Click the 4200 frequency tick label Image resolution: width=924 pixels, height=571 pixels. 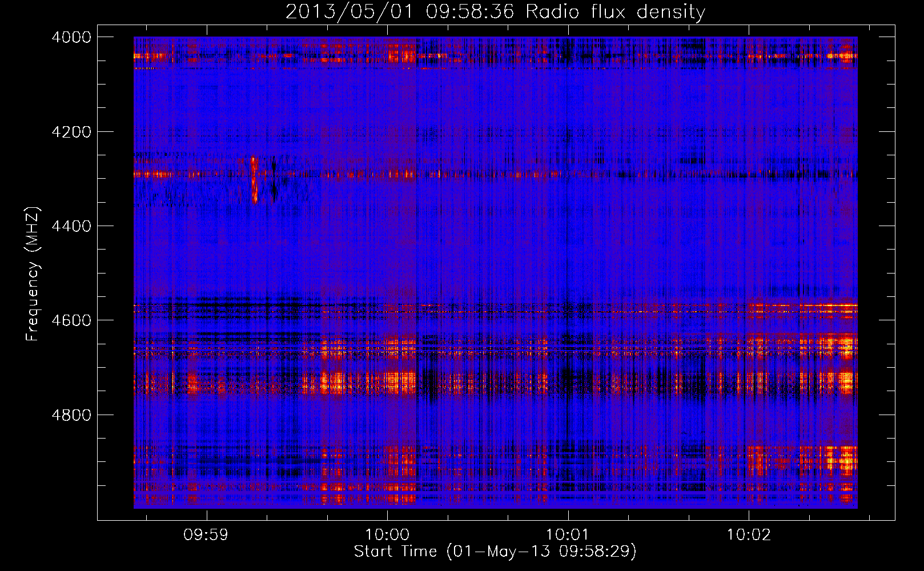[x=71, y=132]
